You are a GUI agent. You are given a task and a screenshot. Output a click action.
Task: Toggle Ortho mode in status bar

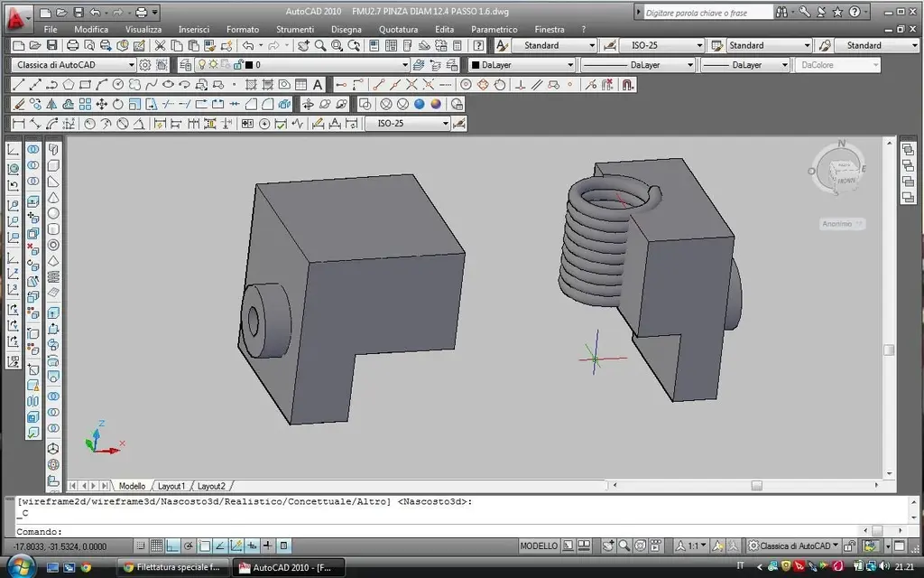[172, 545]
